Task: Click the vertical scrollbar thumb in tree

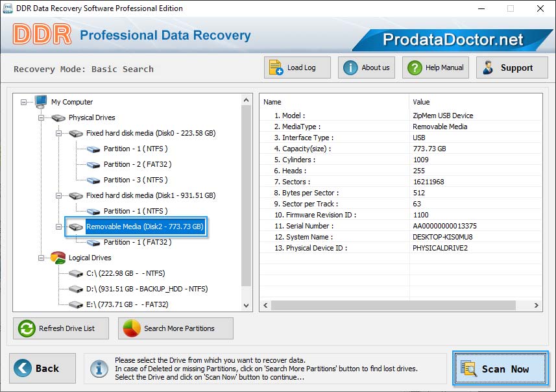Action: [x=246, y=196]
